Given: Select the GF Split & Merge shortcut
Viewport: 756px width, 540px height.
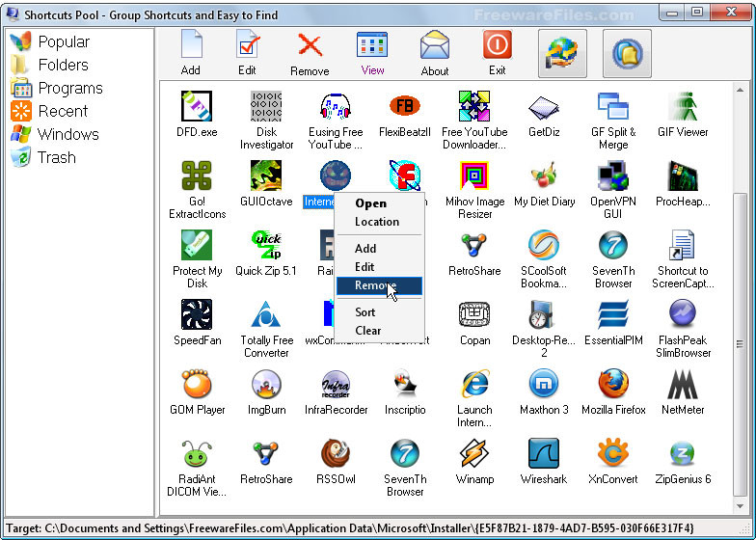Looking at the screenshot, I should [613, 121].
